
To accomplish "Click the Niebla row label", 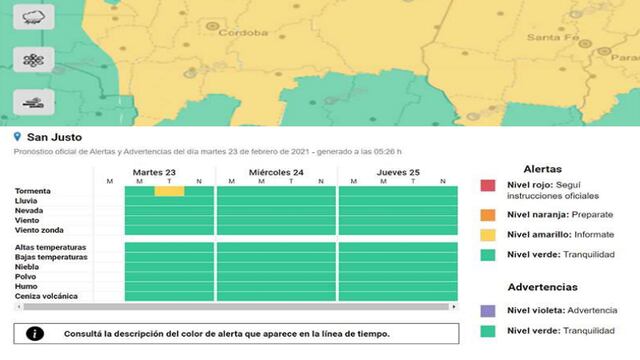I will click(x=27, y=267).
